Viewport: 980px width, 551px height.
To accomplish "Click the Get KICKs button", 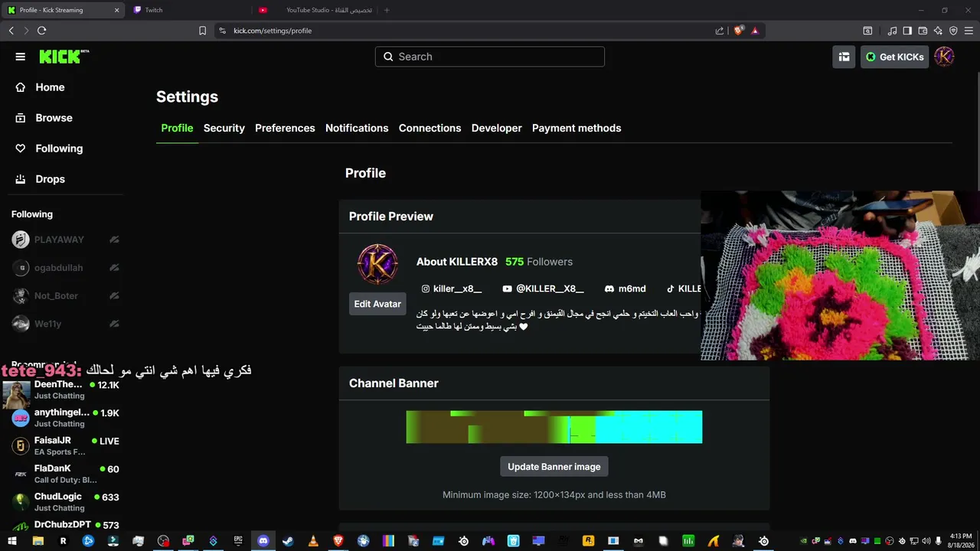I will [894, 57].
